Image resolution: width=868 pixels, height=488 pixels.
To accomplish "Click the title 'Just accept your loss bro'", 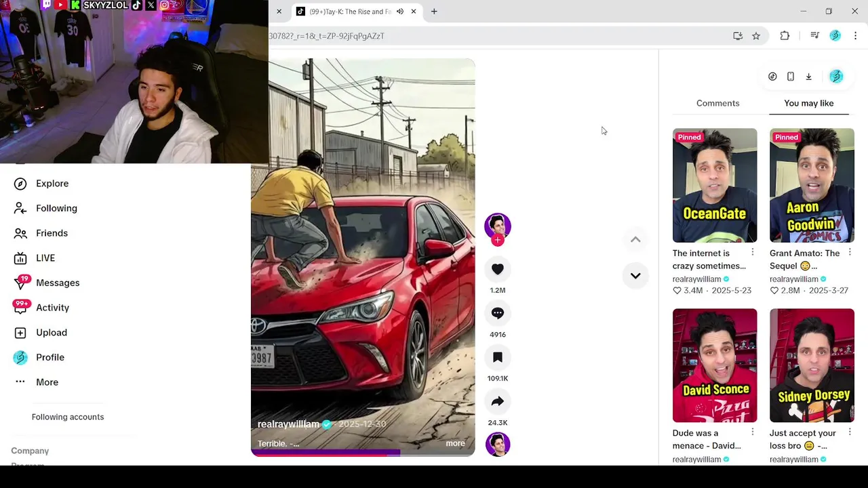I will [803, 439].
